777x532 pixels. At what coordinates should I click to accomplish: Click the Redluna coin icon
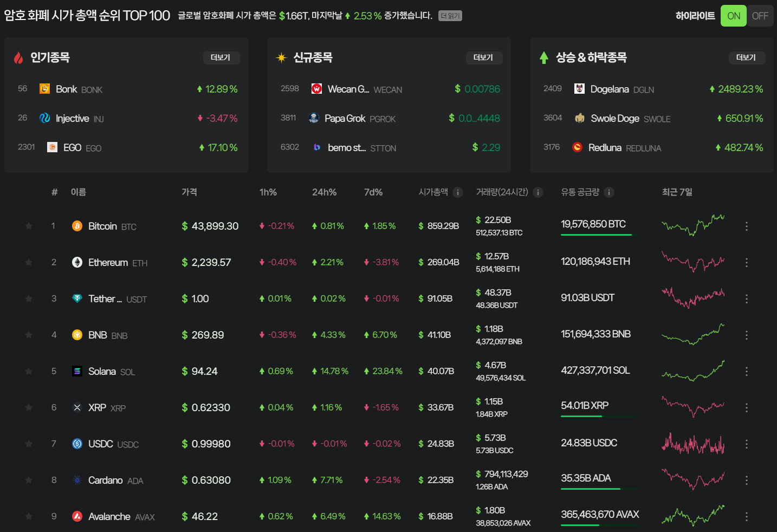tap(578, 147)
